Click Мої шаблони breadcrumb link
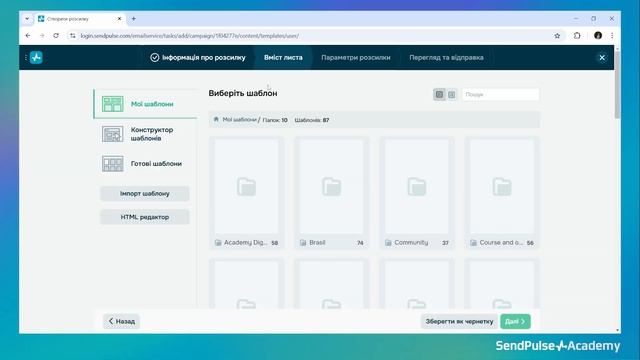 click(240, 120)
